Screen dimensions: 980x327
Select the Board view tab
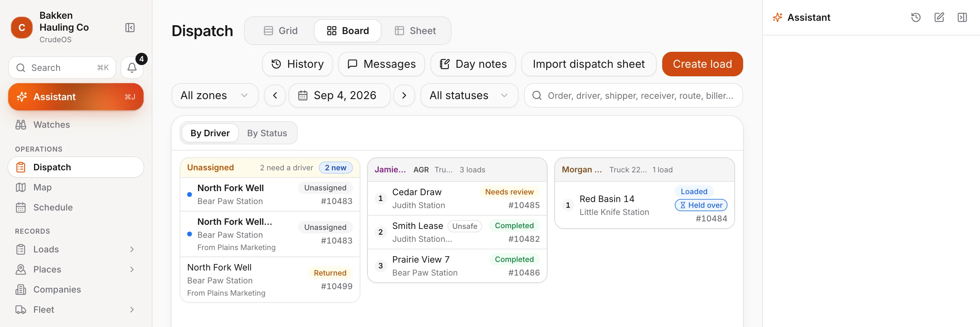point(348,31)
